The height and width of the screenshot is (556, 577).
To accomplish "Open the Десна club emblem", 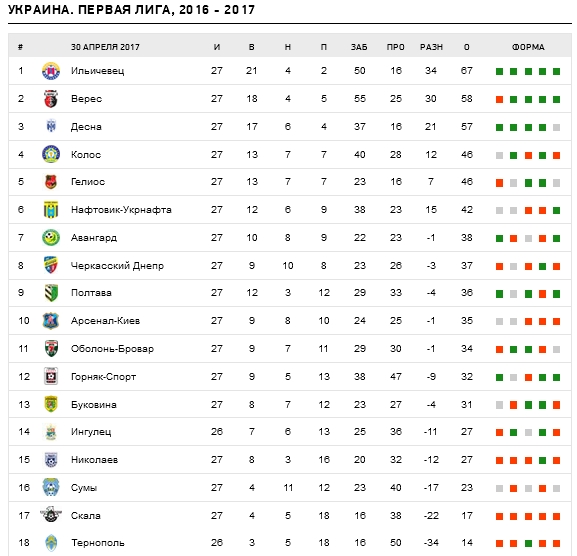I will [x=51, y=126].
